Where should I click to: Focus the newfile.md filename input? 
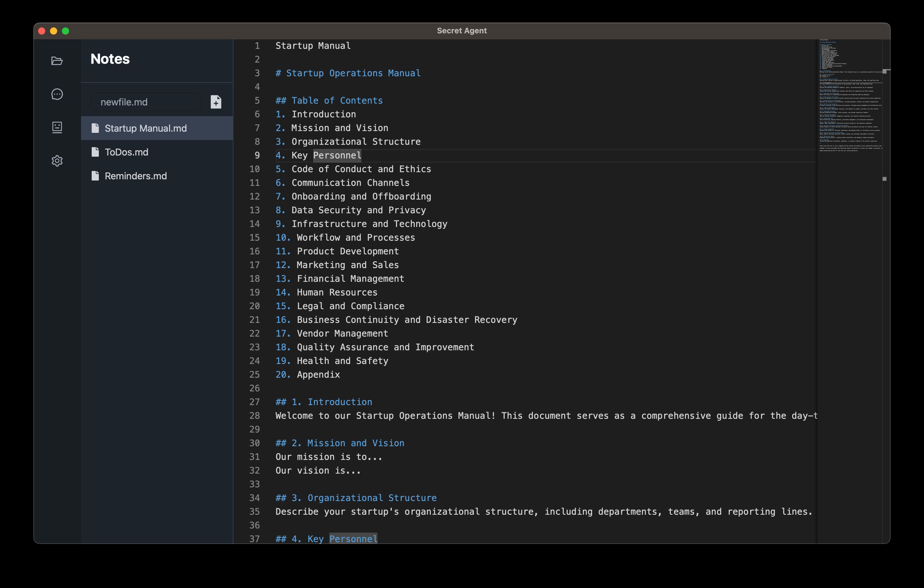pyautogui.click(x=146, y=102)
